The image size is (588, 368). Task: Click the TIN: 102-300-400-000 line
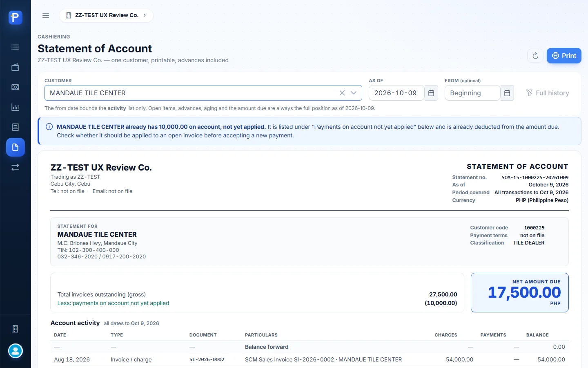pos(88,250)
